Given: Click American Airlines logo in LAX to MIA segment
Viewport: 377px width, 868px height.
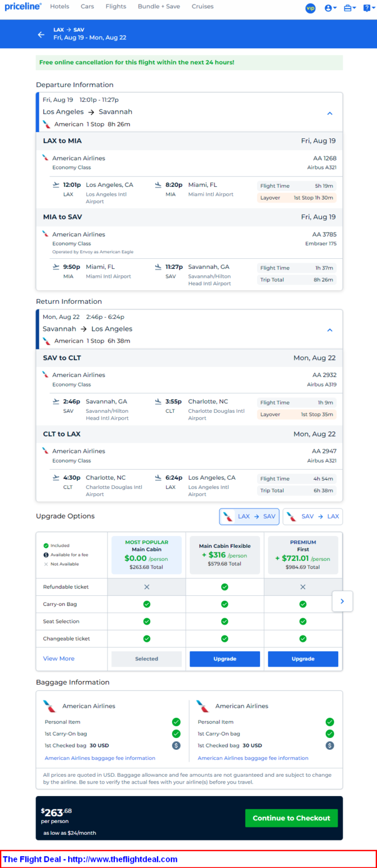Looking at the screenshot, I should (x=46, y=158).
